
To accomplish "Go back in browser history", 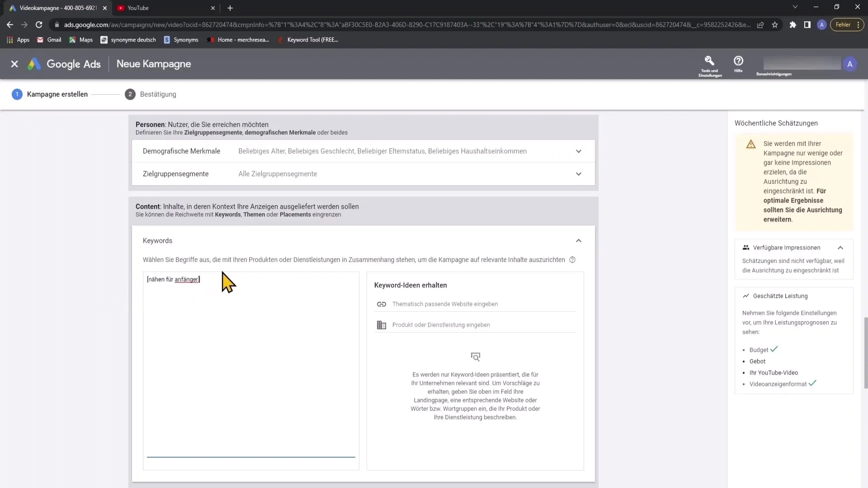I will point(10,25).
